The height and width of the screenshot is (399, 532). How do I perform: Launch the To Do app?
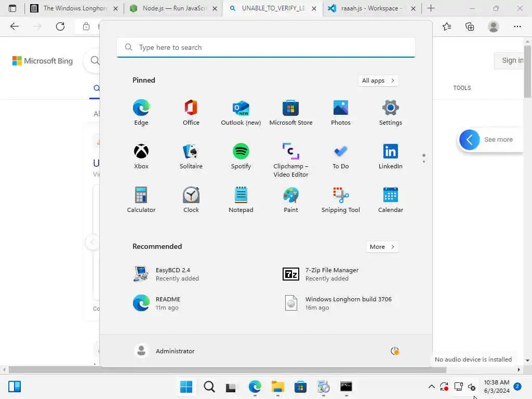click(x=341, y=156)
